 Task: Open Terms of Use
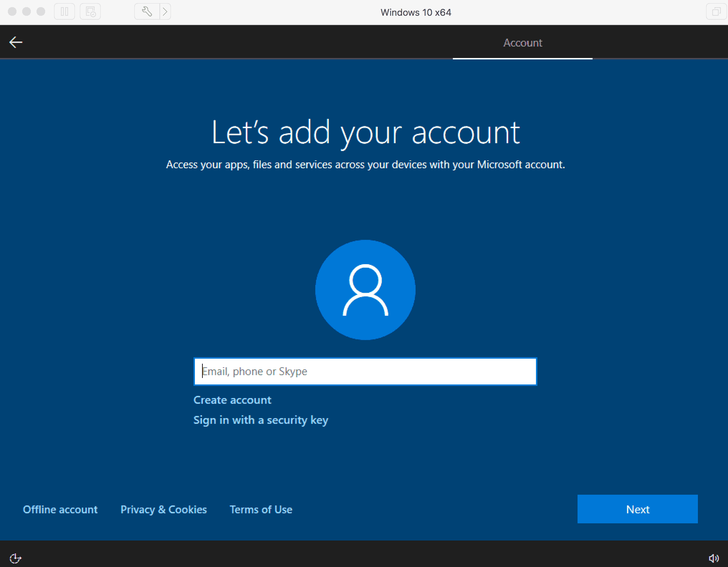[261, 509]
